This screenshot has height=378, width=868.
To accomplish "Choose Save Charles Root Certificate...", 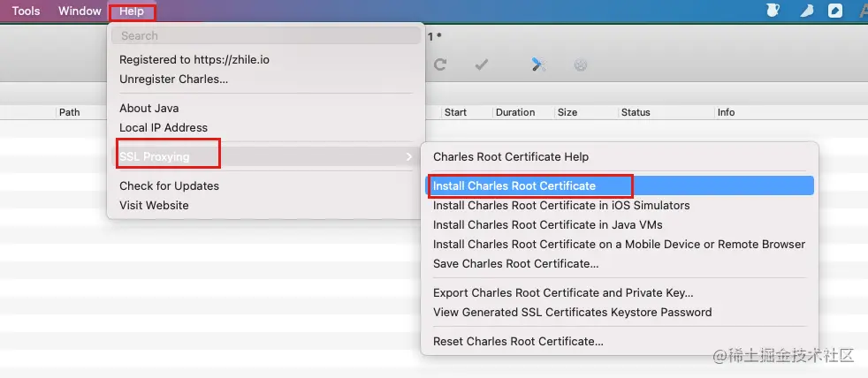I will (x=620, y=263).
